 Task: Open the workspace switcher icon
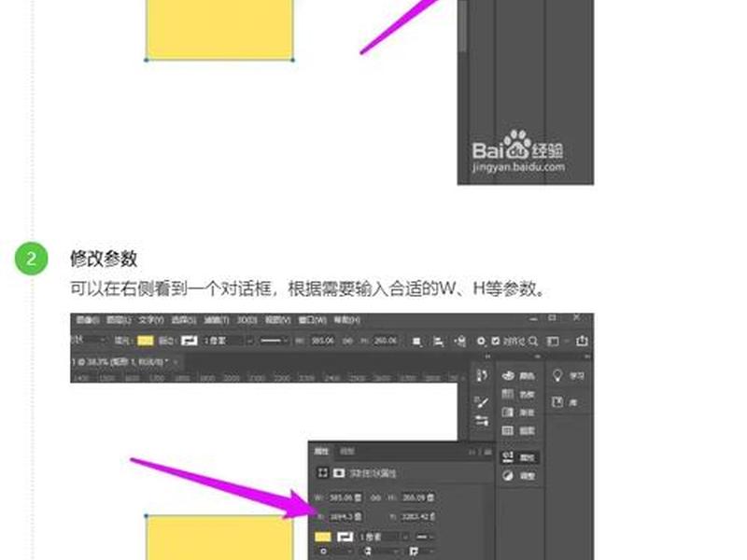coord(553,341)
